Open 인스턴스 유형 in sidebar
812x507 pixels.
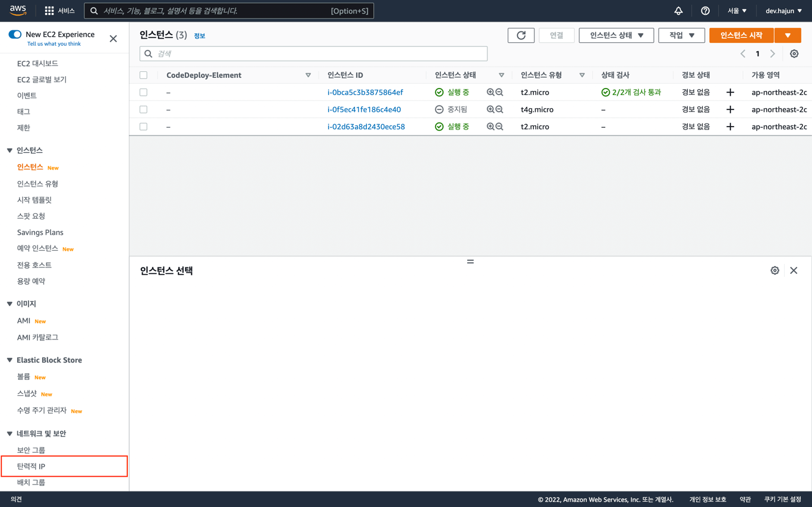click(x=37, y=184)
